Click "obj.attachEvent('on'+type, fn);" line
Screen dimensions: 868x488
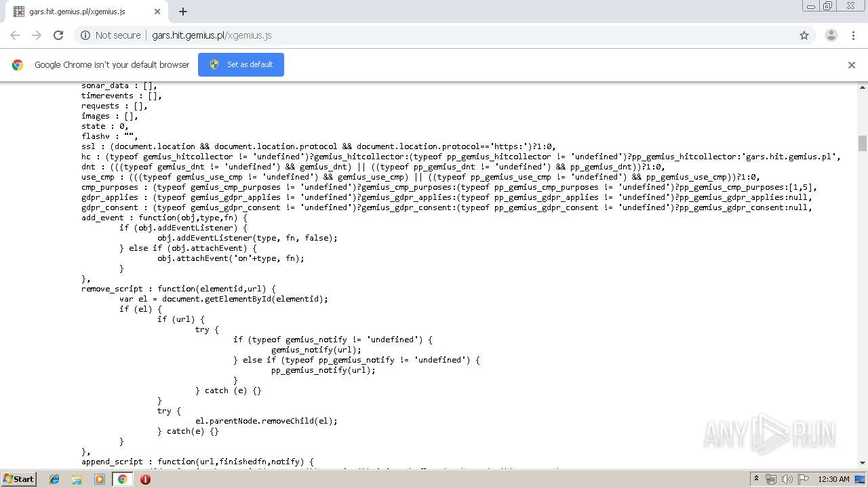point(231,258)
